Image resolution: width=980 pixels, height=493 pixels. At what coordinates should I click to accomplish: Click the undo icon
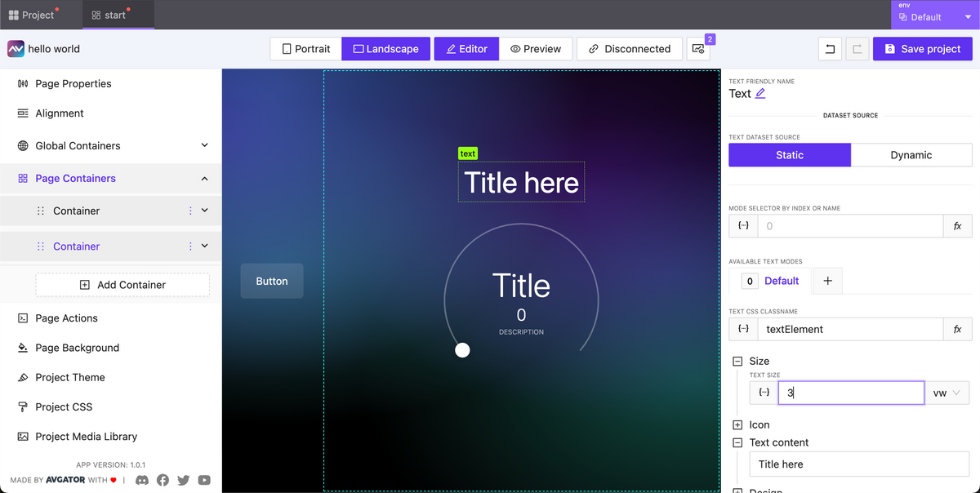[x=830, y=48]
